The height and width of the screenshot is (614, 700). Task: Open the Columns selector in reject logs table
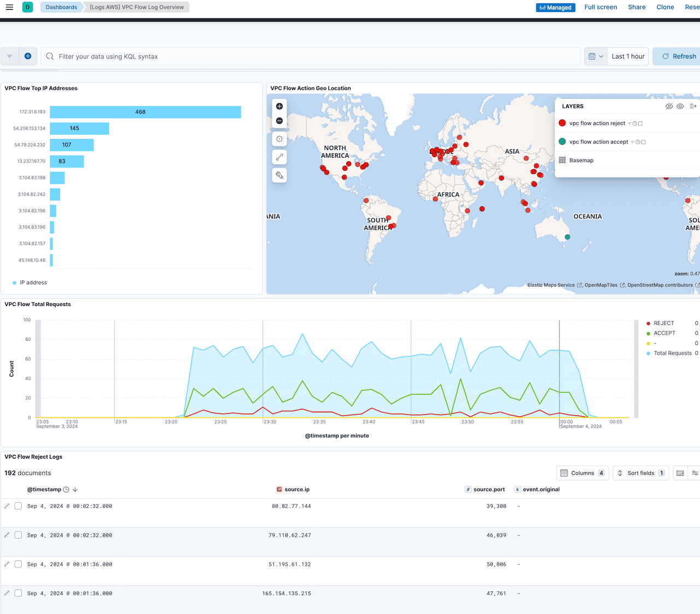582,473
